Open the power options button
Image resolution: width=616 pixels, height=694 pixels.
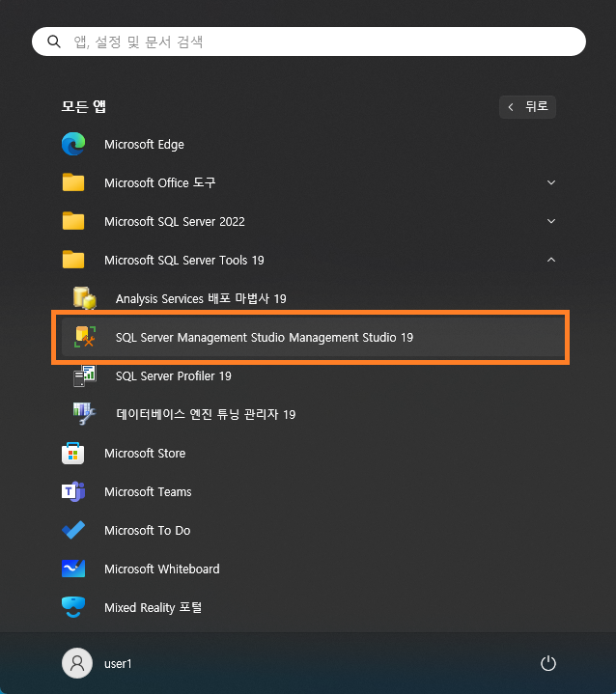click(x=548, y=663)
